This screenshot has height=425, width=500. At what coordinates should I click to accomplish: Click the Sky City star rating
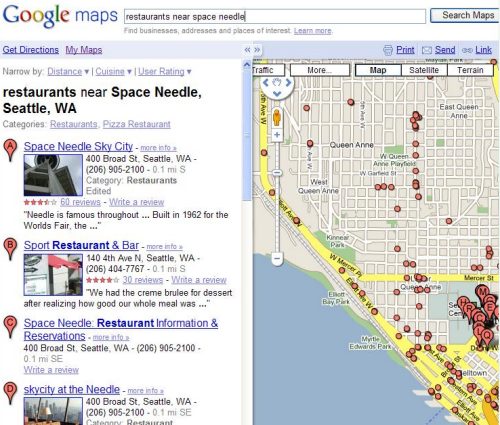[x=40, y=202]
